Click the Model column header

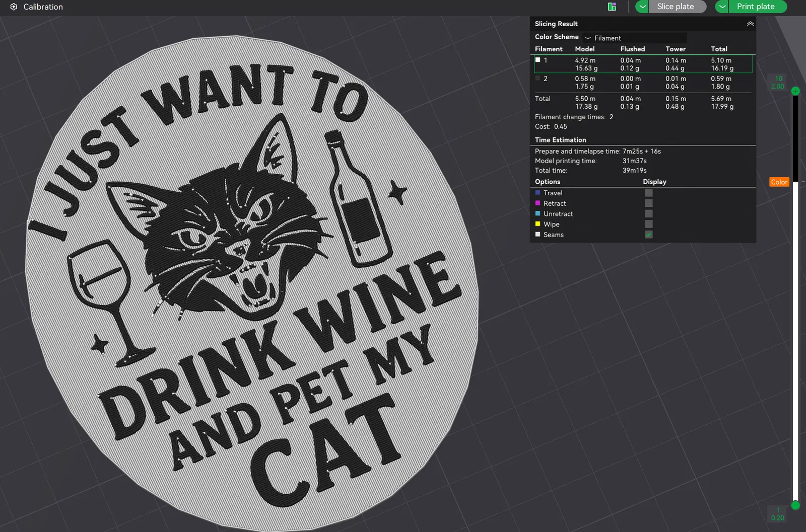click(585, 49)
